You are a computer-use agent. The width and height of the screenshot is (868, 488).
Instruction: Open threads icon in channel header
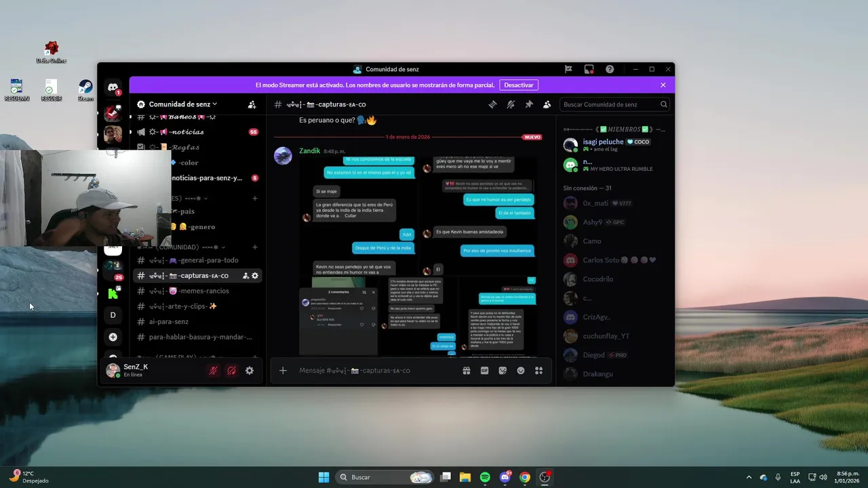click(493, 104)
